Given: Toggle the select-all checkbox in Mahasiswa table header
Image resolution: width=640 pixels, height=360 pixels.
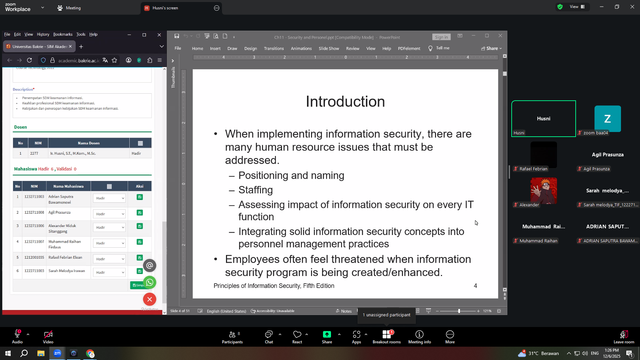Looking at the screenshot, I should click(109, 187).
